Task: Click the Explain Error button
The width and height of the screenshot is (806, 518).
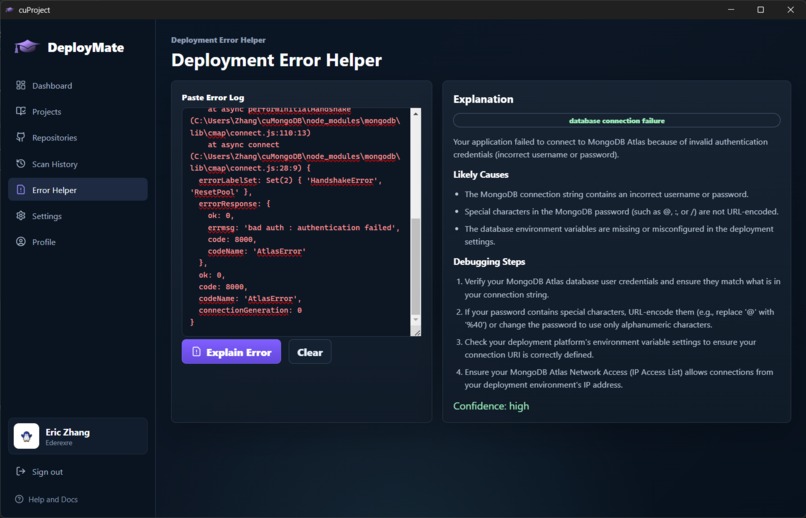Action: (x=231, y=352)
